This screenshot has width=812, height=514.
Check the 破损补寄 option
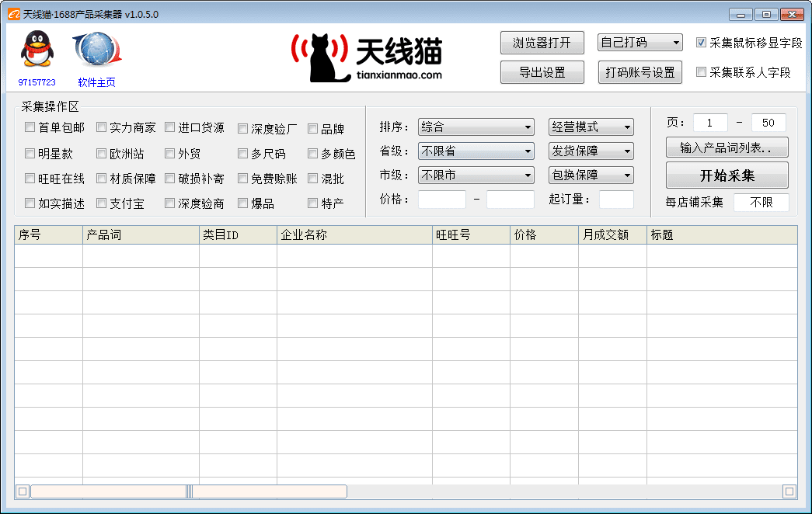click(170, 179)
